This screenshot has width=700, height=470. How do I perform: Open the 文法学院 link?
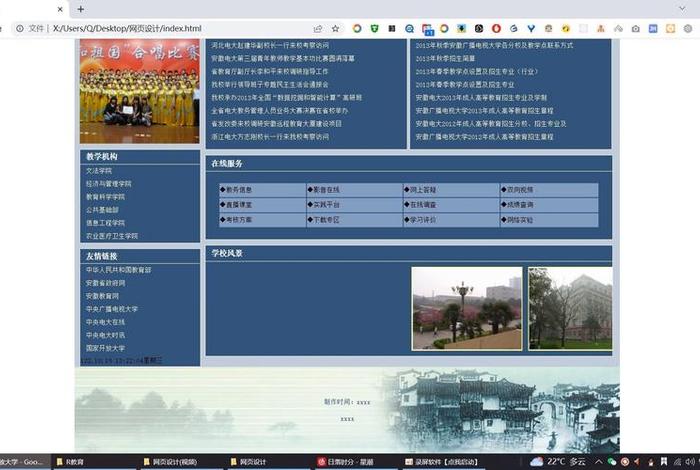pos(99,171)
